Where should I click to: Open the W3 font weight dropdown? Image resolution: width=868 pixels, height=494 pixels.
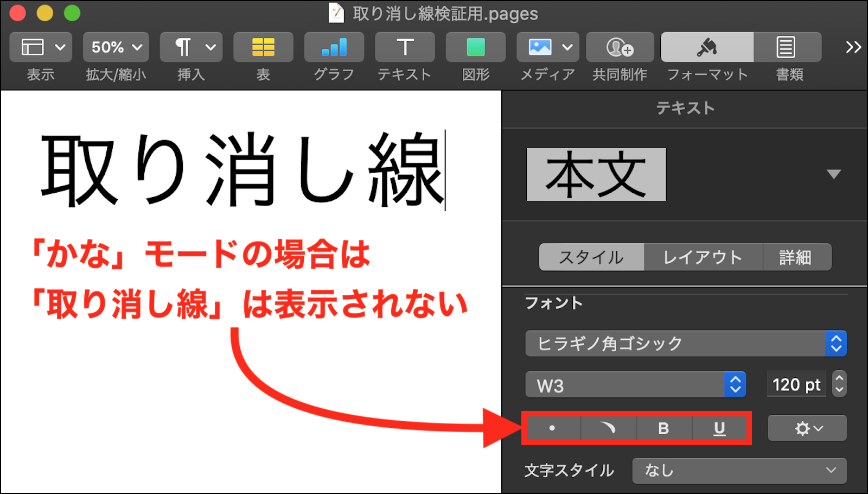pos(635,385)
